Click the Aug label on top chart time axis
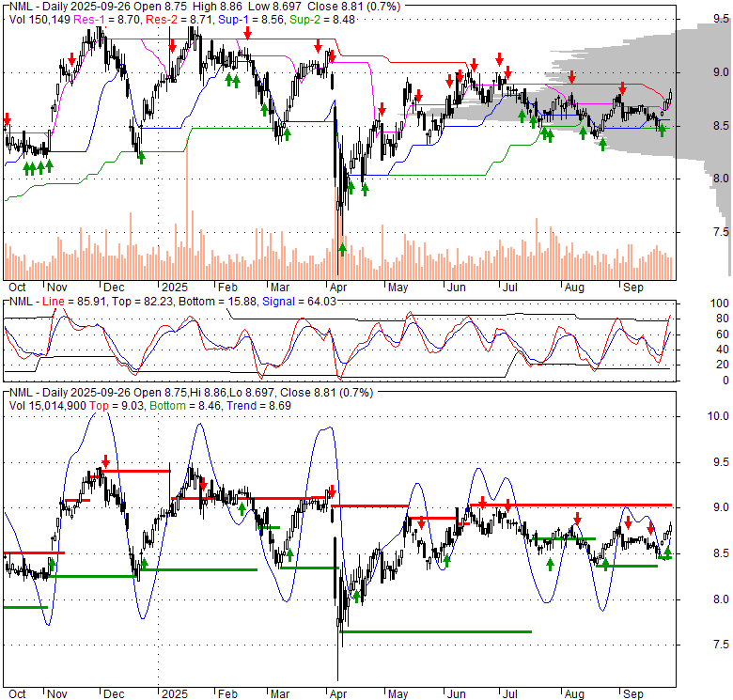This screenshot has width=733, height=700. pyautogui.click(x=574, y=288)
